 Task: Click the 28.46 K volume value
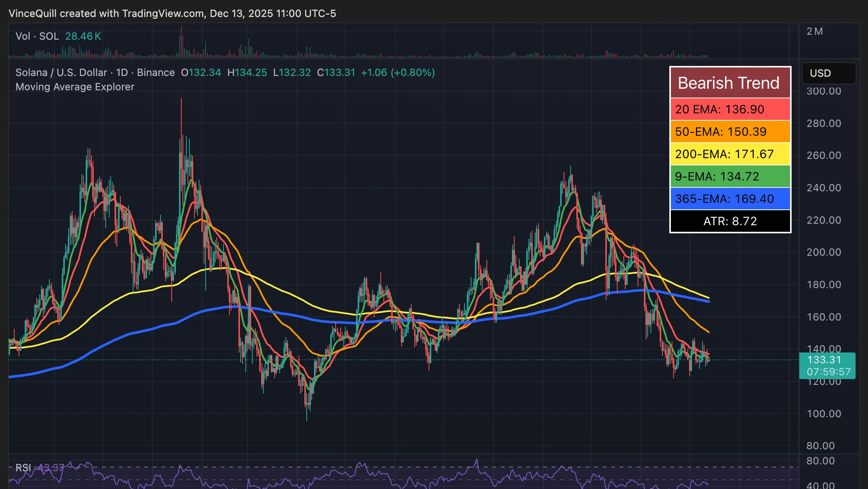(x=83, y=36)
